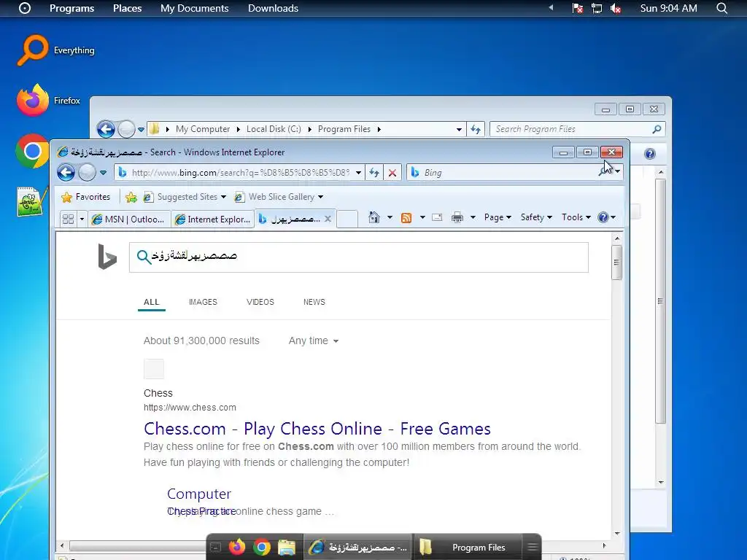This screenshot has width=747, height=560.
Task: Open the Help question mark in IE
Action: coord(603,217)
